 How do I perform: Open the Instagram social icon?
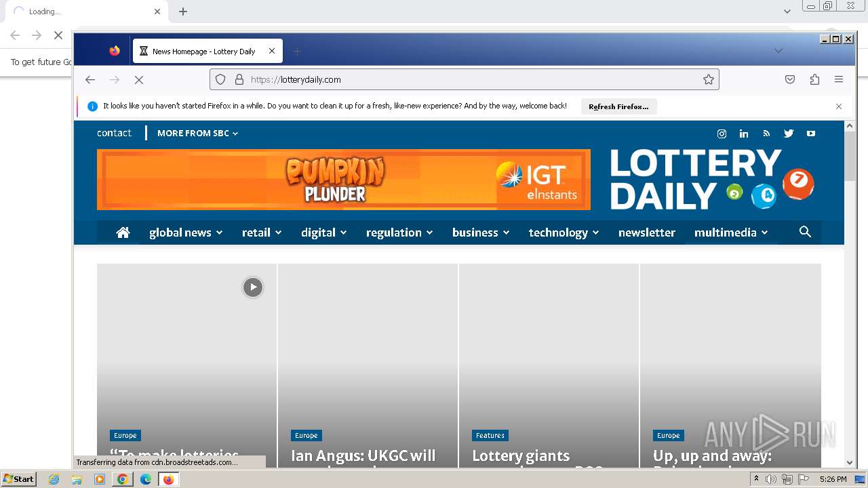click(722, 134)
